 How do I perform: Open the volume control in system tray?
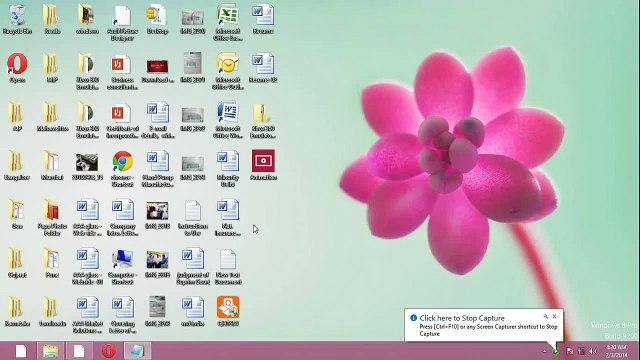593,351
